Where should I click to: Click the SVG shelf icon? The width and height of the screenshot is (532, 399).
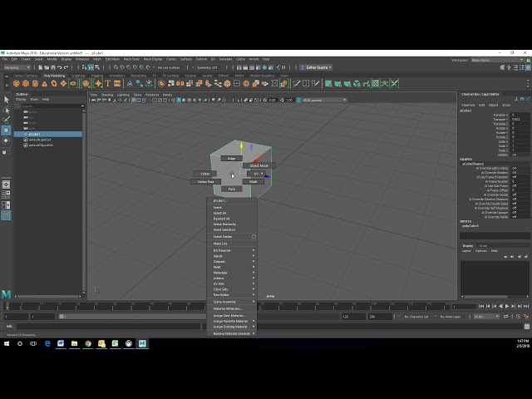point(117,83)
